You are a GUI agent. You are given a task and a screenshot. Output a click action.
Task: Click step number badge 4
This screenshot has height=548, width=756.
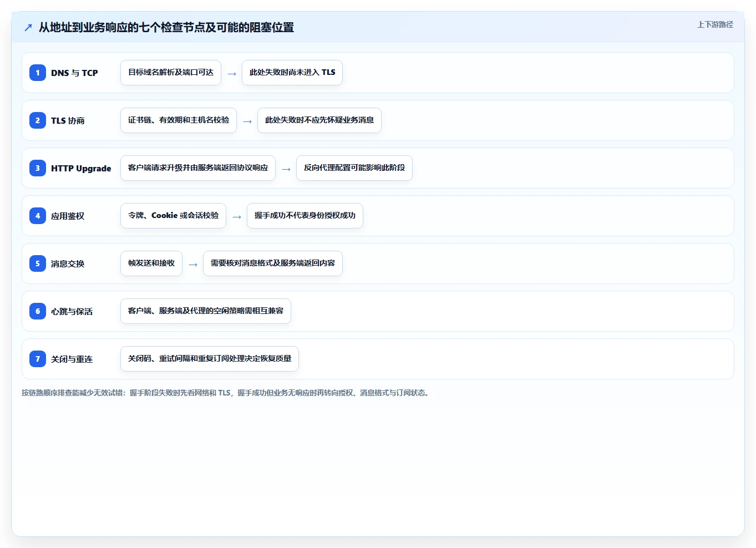click(38, 216)
